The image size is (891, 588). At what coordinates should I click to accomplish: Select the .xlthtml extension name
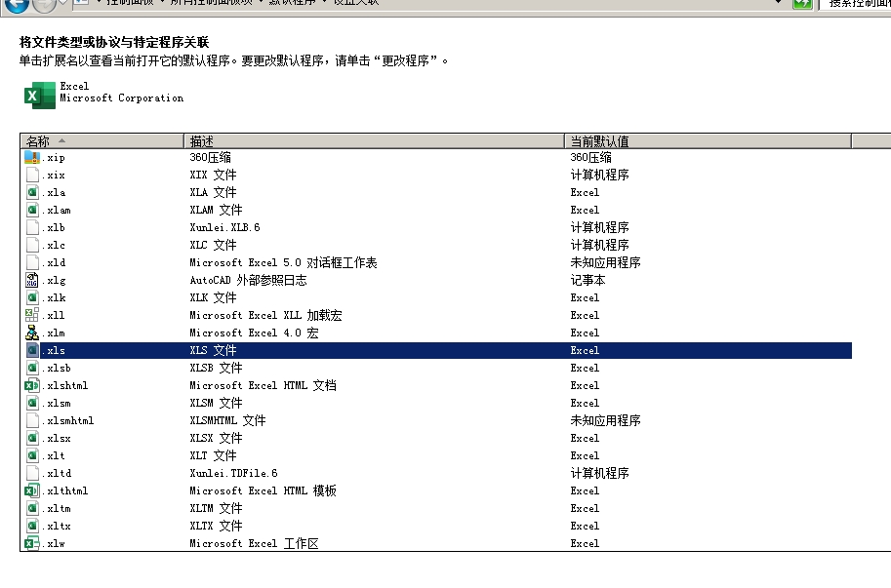pyautogui.click(x=64, y=490)
